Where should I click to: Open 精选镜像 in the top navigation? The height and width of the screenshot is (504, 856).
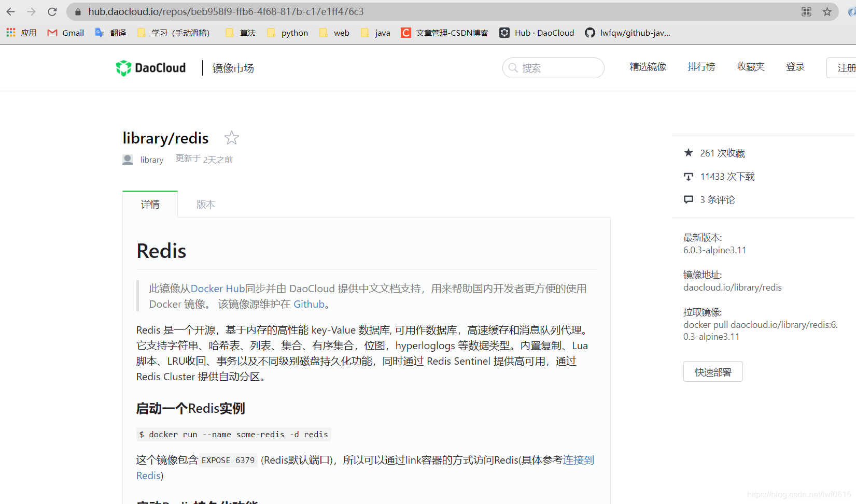[648, 67]
